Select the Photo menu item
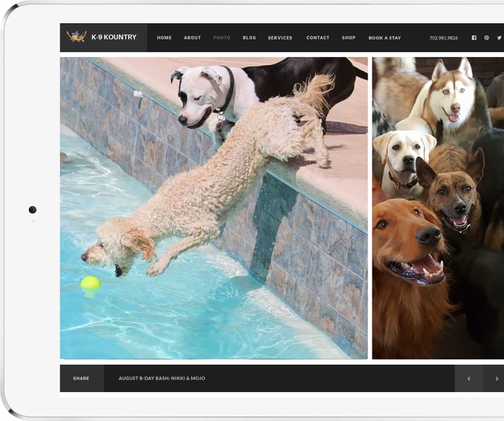Image resolution: width=504 pixels, height=421 pixels. pos(222,37)
